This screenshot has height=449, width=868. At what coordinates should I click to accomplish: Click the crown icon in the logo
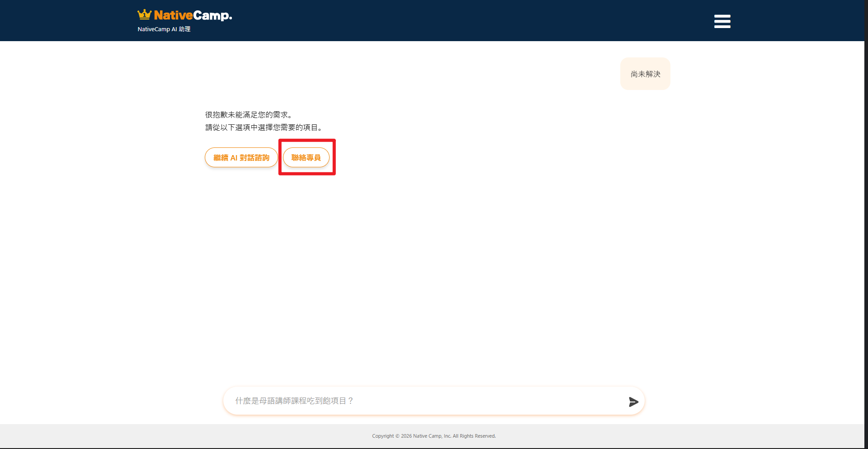pos(144,15)
